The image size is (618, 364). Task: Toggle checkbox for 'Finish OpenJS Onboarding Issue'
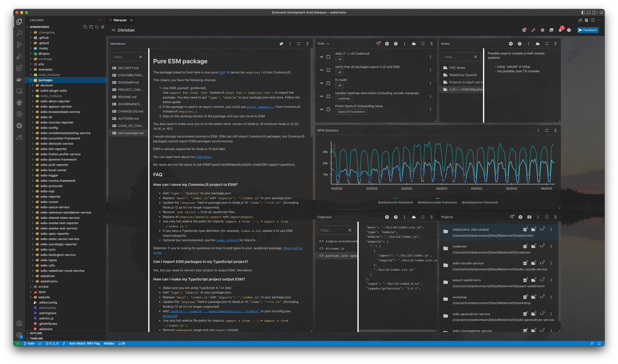[x=329, y=109]
